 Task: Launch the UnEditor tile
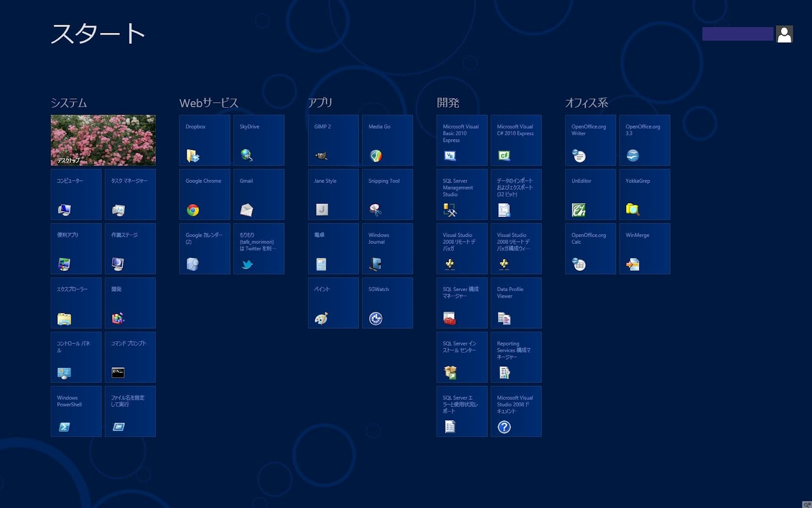click(x=591, y=195)
